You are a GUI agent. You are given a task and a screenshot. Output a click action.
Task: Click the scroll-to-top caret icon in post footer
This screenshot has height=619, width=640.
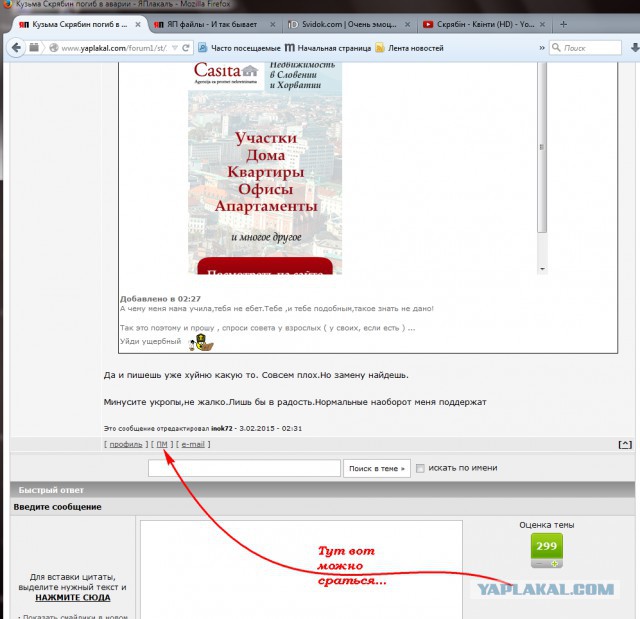pyautogui.click(x=625, y=444)
